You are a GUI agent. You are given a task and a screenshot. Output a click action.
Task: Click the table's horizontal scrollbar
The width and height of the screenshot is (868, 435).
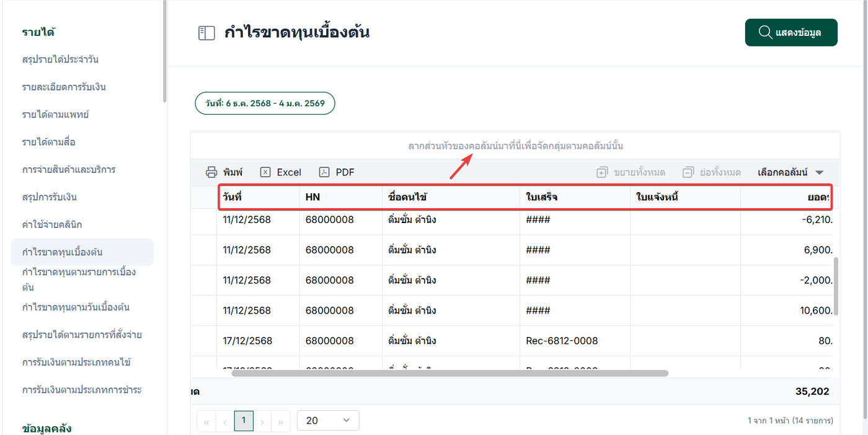click(x=450, y=373)
